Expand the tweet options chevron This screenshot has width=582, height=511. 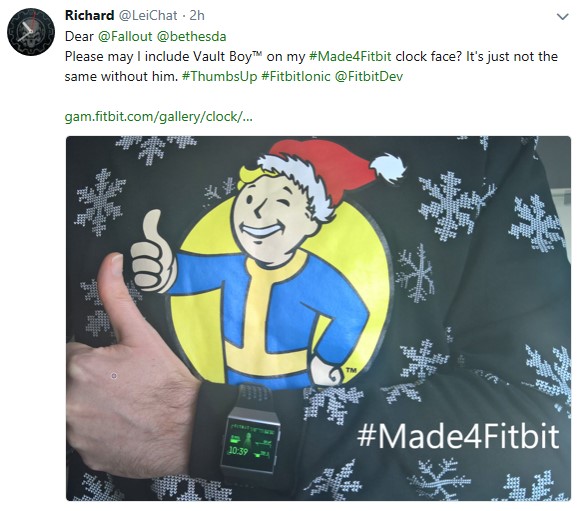(563, 17)
